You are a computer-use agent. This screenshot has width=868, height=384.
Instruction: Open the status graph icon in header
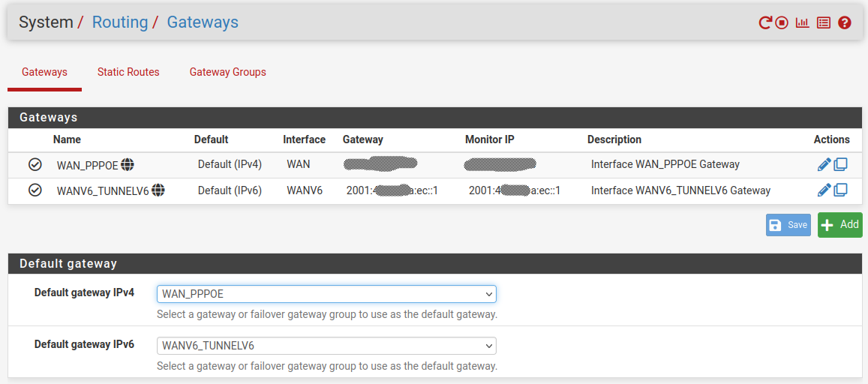pyautogui.click(x=802, y=22)
